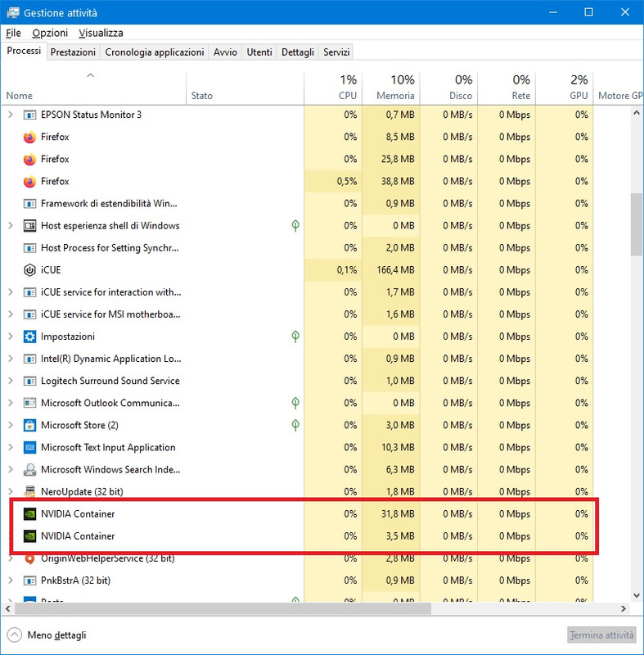The image size is (644, 655).
Task: Open the Visualizza menu
Action: coord(101,33)
